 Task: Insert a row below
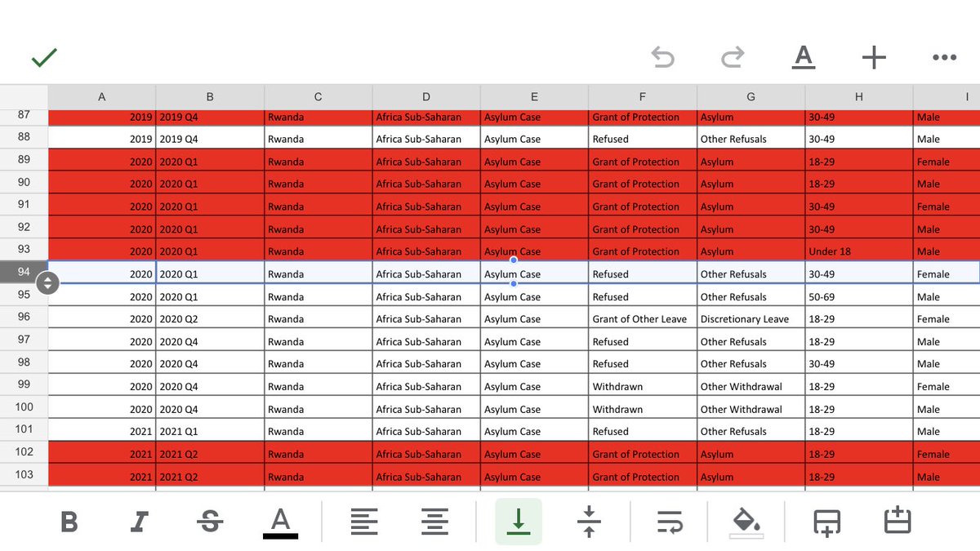(826, 521)
